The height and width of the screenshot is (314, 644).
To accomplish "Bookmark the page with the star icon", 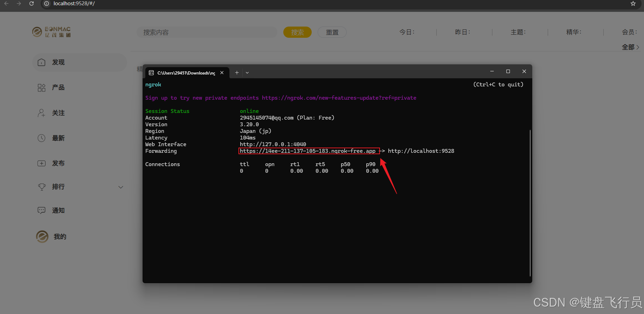I will [x=633, y=3].
